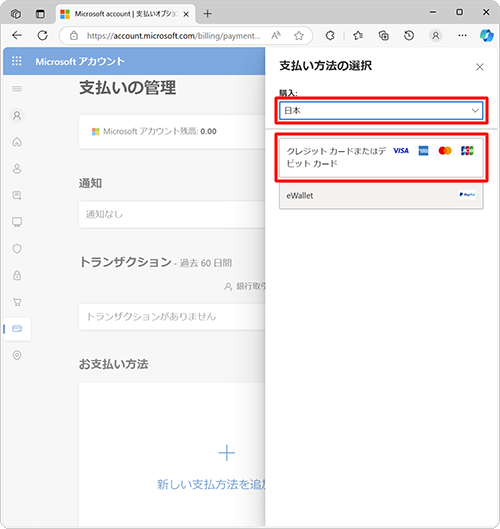Click the 通知なし notification row

click(172, 215)
